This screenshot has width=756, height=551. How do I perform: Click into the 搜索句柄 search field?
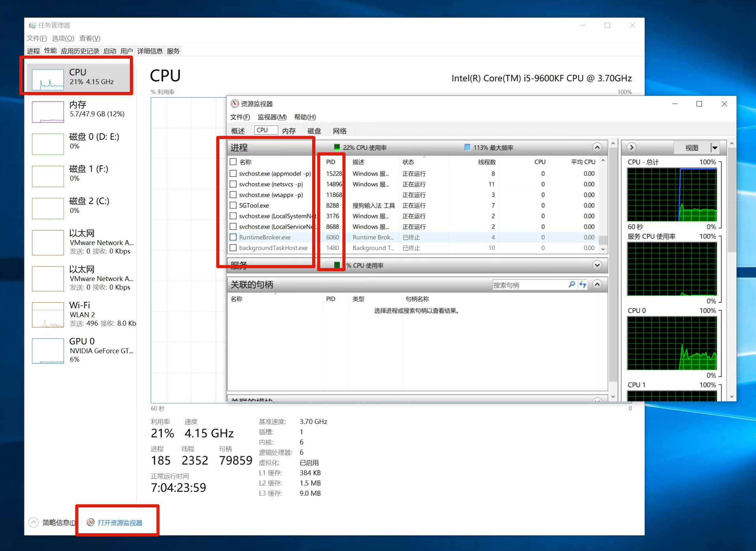[529, 285]
